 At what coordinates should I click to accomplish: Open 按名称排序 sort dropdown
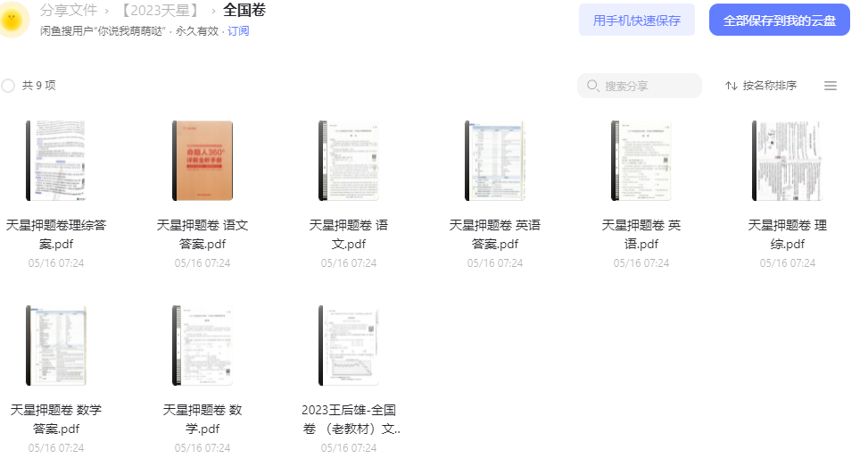click(x=761, y=86)
